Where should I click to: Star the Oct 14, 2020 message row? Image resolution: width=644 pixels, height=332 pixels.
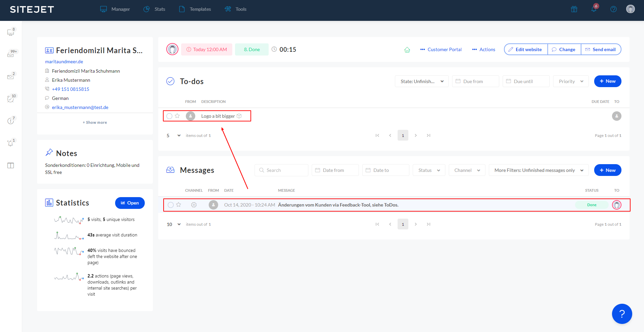(179, 205)
